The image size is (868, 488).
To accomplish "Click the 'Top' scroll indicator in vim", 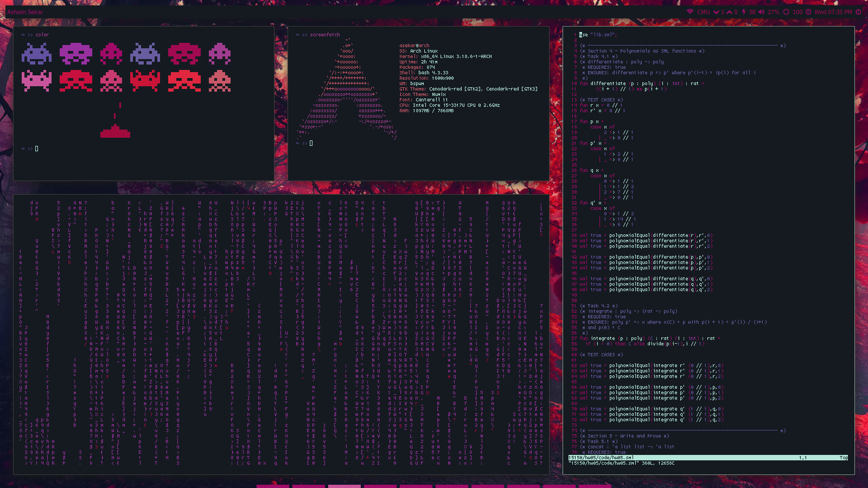I will pyautogui.click(x=844, y=458).
